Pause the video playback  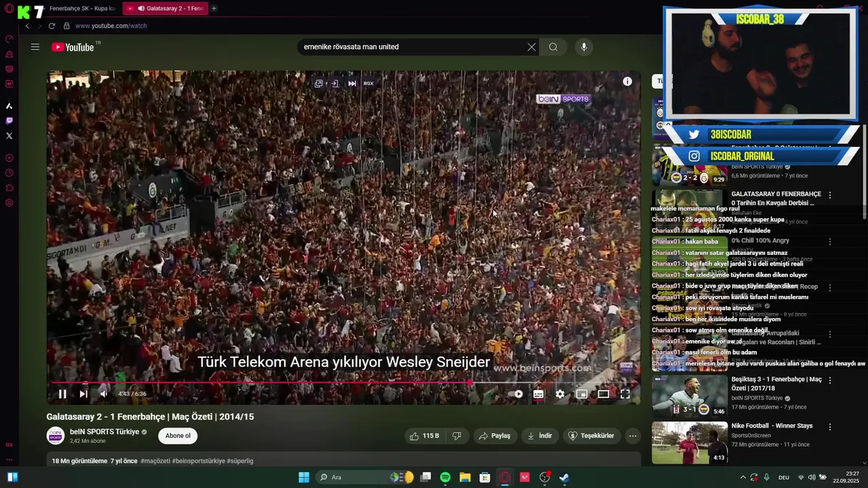coord(62,394)
